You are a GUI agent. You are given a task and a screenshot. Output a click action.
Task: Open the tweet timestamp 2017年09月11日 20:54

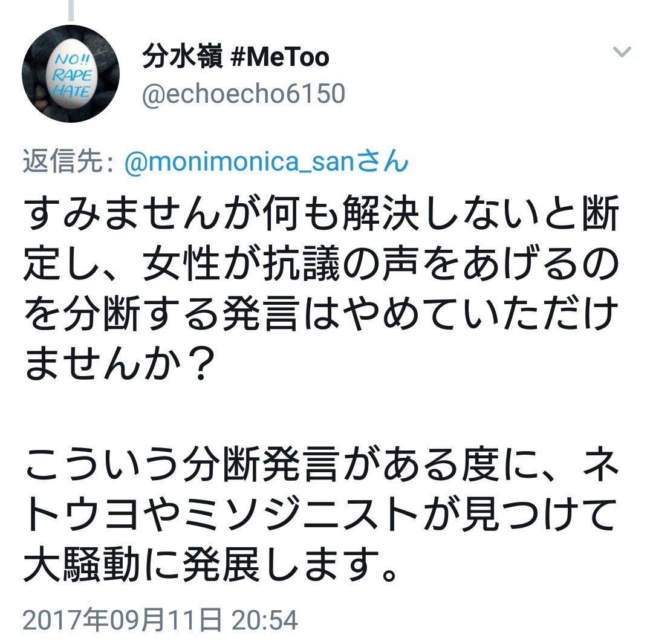coord(160,620)
